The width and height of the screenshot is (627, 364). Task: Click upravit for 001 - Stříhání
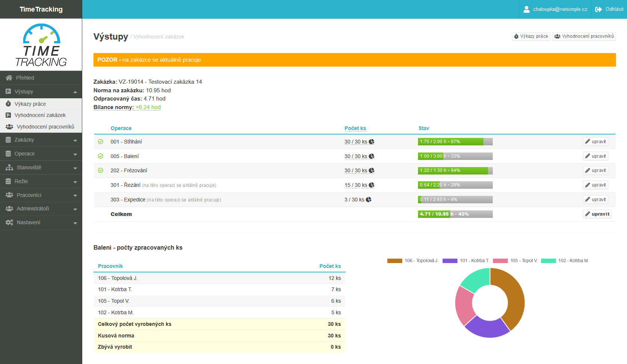pyautogui.click(x=596, y=142)
